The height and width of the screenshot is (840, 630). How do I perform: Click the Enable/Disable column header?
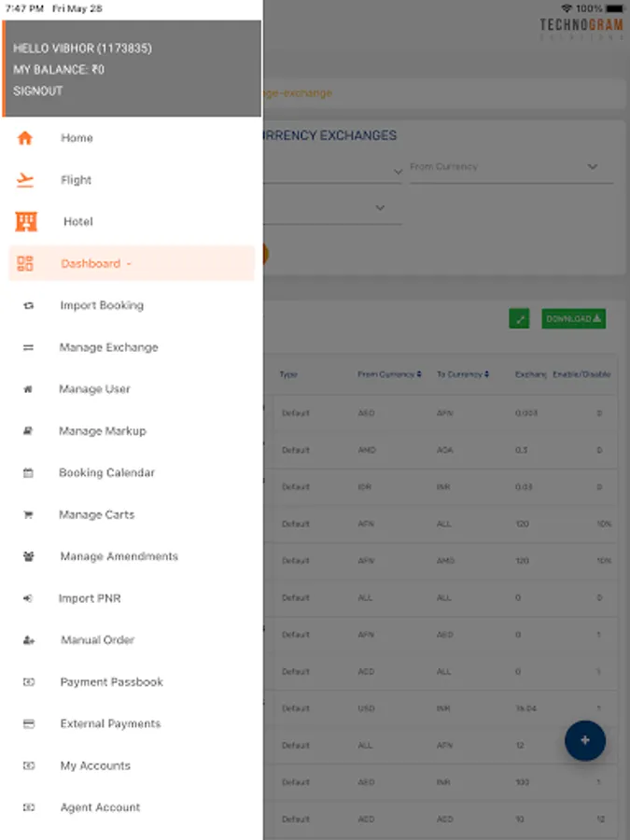point(581,374)
